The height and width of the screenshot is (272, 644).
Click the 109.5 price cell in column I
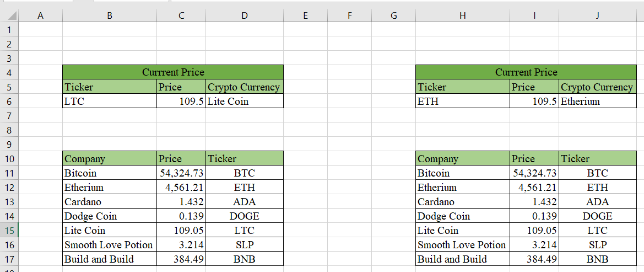coord(534,102)
